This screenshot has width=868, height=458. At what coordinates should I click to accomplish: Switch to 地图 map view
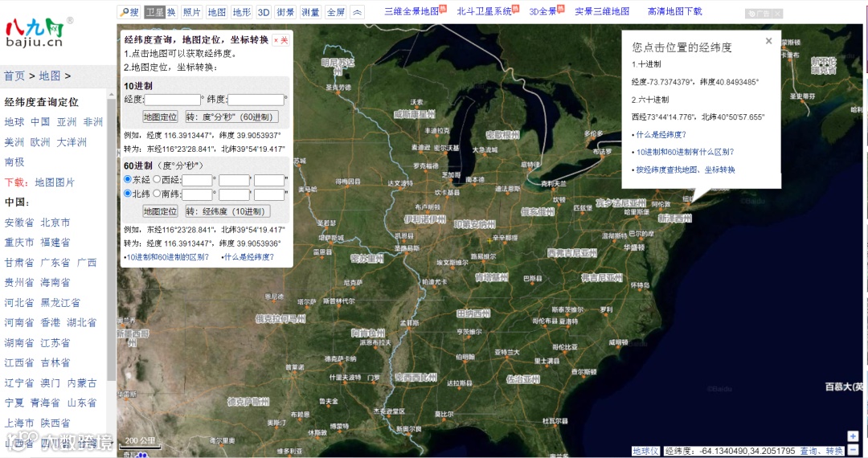coord(216,11)
